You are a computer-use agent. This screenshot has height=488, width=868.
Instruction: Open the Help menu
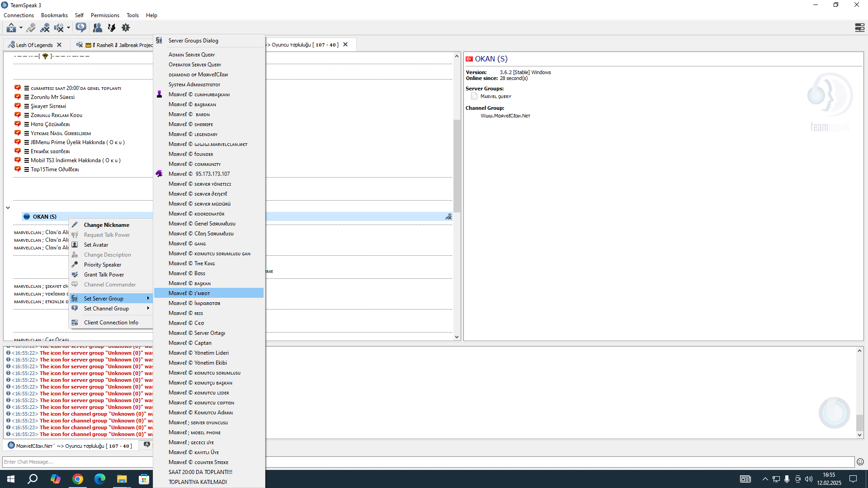[151, 15]
